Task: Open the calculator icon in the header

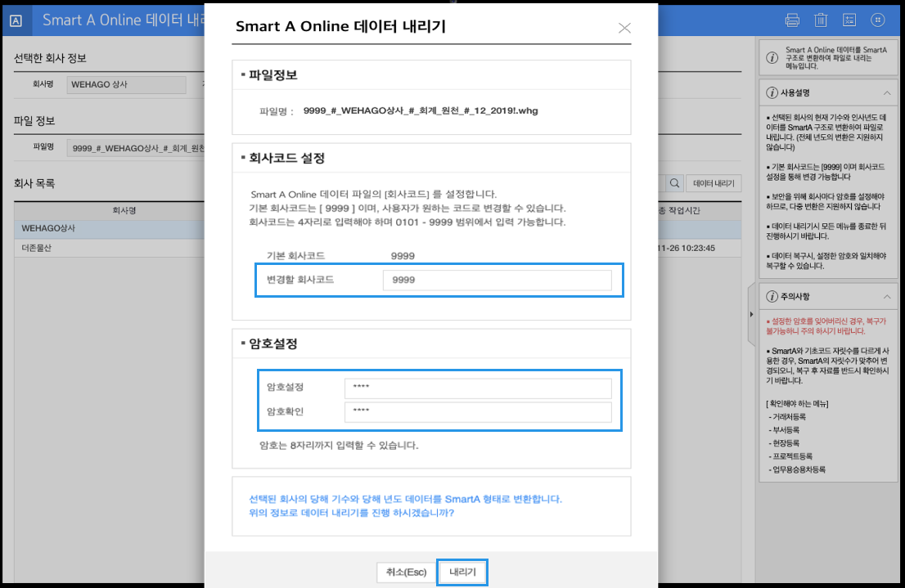Action: (849, 20)
